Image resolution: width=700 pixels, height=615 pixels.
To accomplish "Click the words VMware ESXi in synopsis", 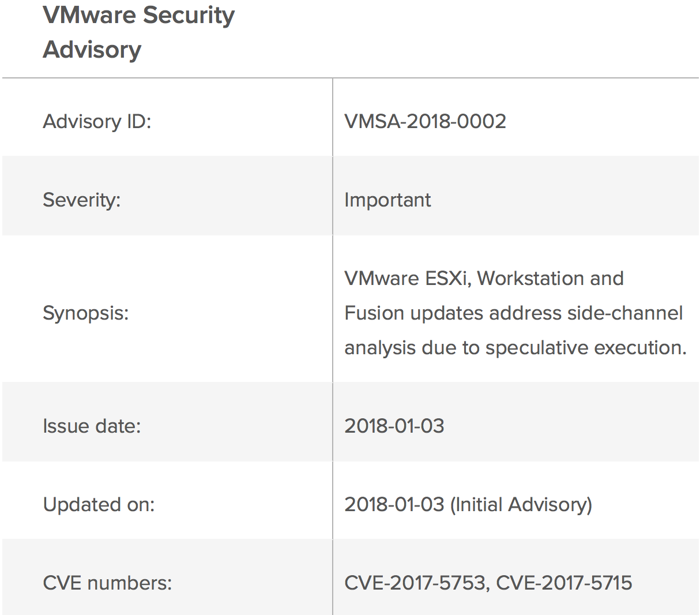I will click(x=407, y=279).
